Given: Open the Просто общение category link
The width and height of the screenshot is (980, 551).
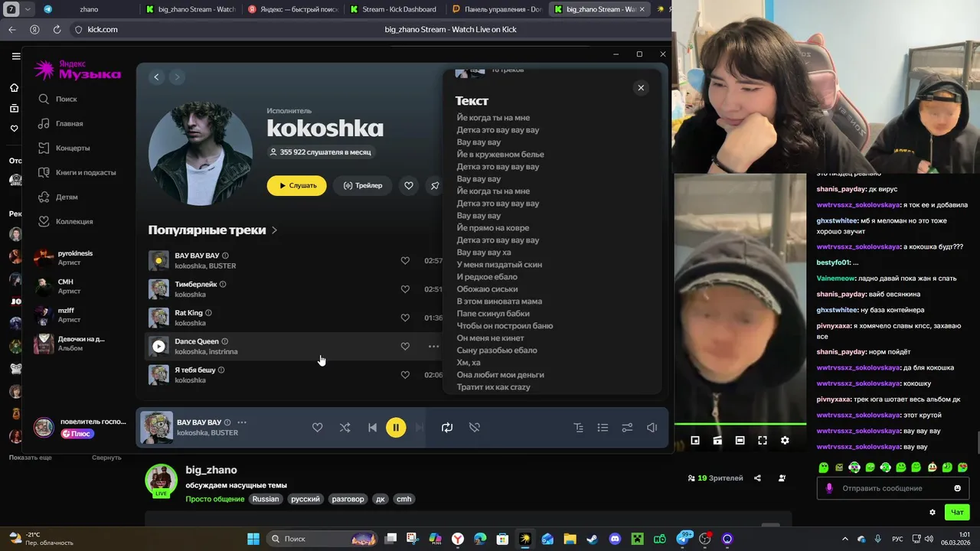Looking at the screenshot, I should (x=214, y=499).
